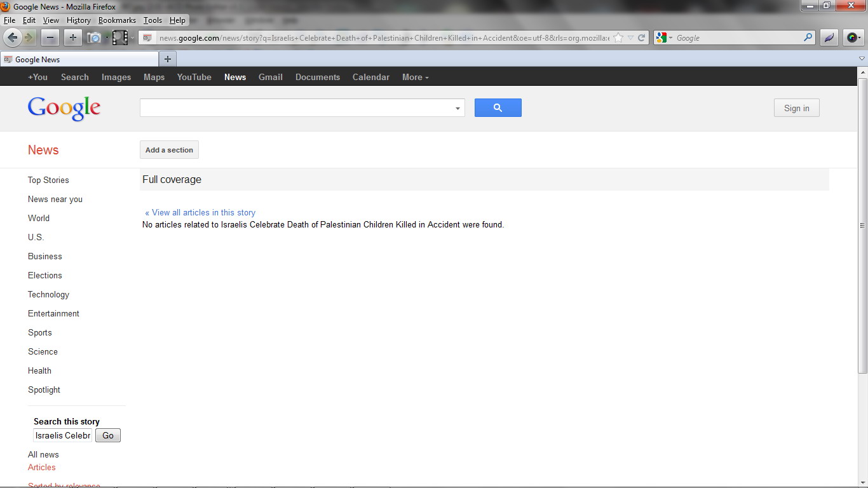This screenshot has height=488, width=868.
Task: Click the Sign in button
Action: pos(797,108)
